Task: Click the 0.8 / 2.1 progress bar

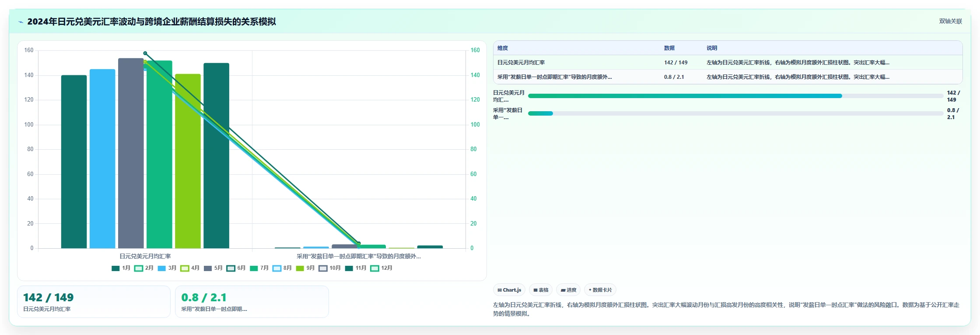Action: tap(735, 113)
